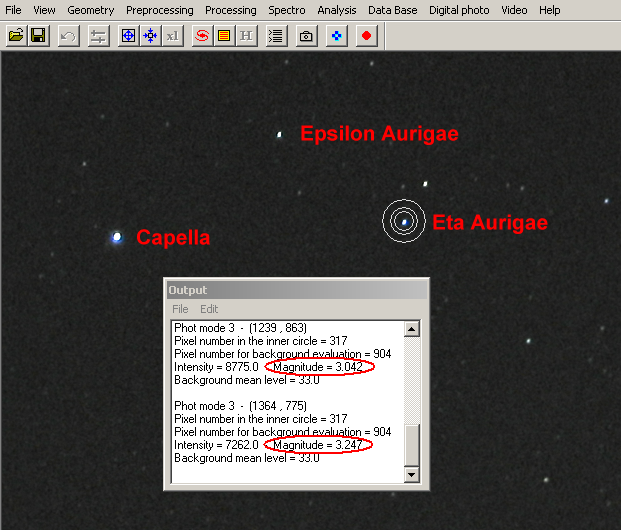This screenshot has width=621, height=530.
Task: Open the Preprocessing menu
Action: (160, 10)
